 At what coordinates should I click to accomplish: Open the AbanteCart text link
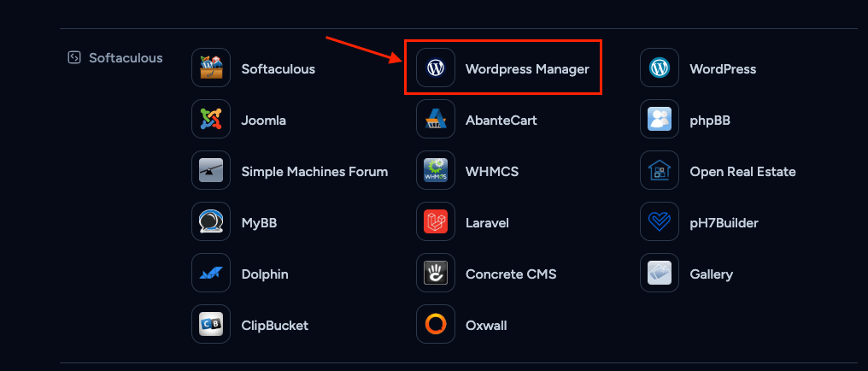pos(501,121)
